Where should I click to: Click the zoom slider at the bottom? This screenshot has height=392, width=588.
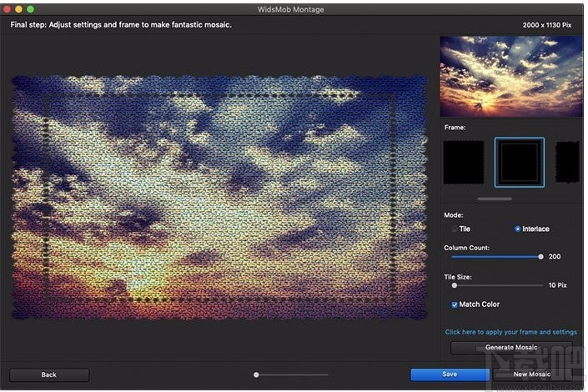point(257,374)
